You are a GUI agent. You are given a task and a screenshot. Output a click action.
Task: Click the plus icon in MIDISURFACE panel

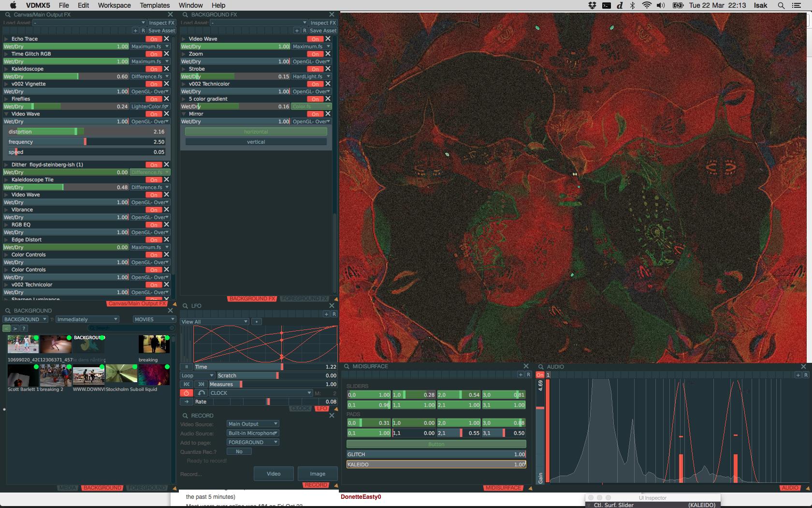[521, 375]
